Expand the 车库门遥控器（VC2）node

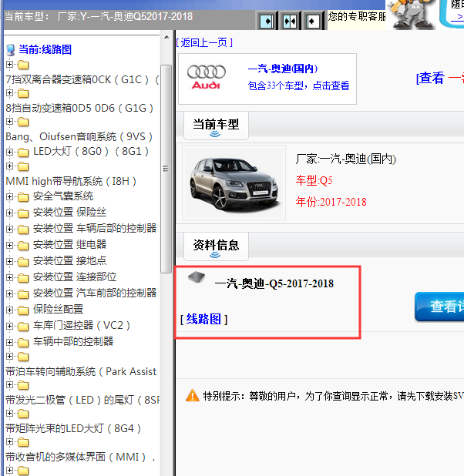pyautogui.click(x=10, y=326)
